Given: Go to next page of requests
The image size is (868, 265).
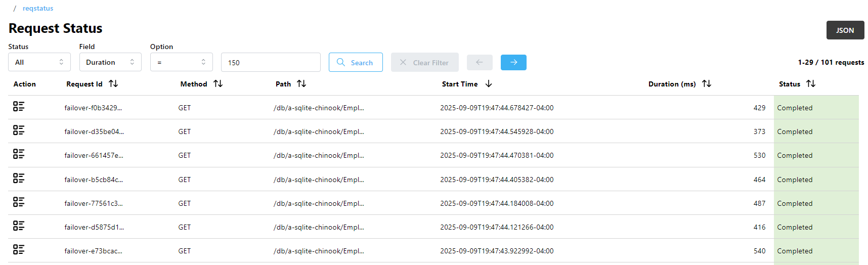Looking at the screenshot, I should [513, 62].
